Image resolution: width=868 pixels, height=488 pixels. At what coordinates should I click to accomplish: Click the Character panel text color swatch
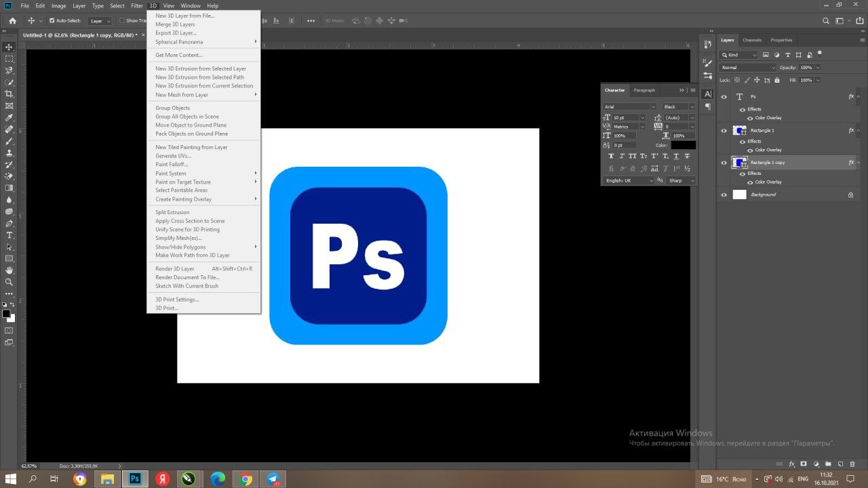point(683,145)
